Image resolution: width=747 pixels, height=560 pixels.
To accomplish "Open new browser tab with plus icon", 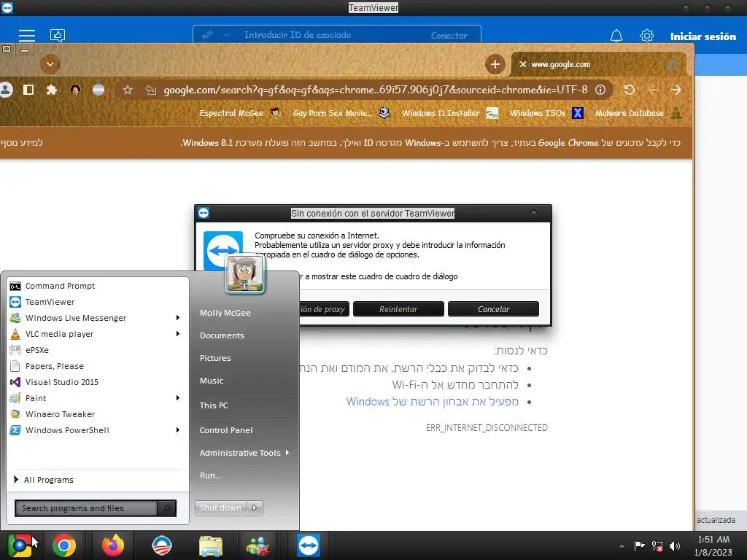I will coord(495,64).
